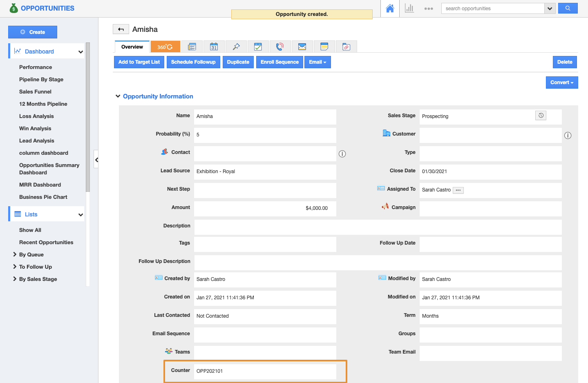This screenshot has width=588, height=383.
Task: Open the emails envelope tab icon
Action: tap(302, 47)
